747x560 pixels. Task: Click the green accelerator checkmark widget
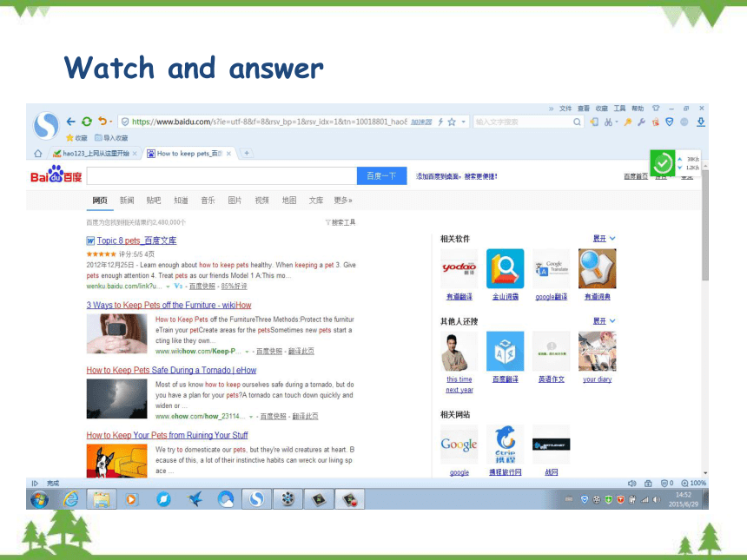coord(662,163)
